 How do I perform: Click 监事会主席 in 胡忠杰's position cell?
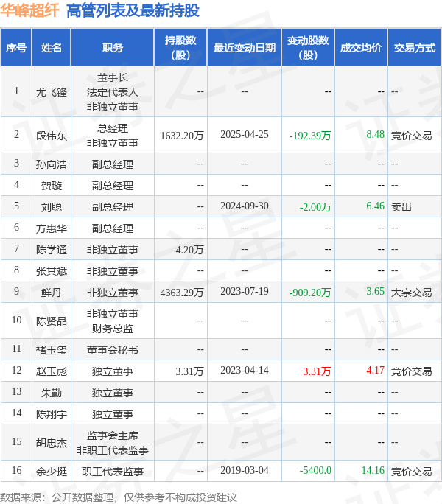pos(113,435)
